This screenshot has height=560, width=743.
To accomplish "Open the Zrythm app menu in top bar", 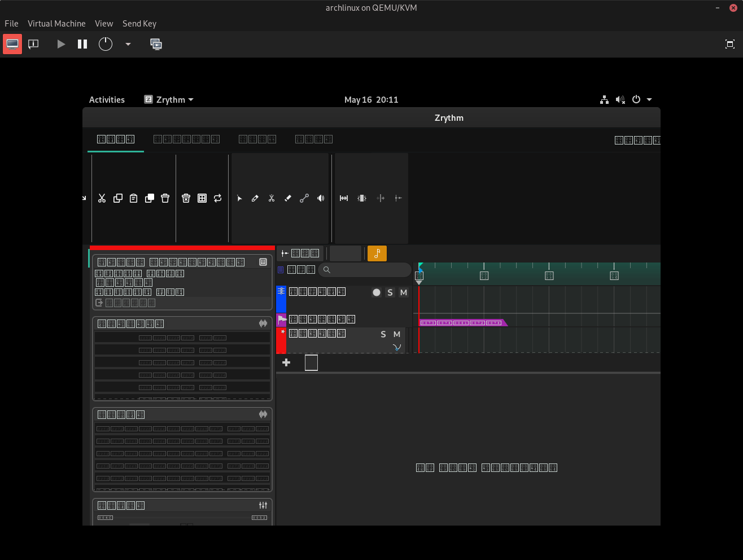I will pos(169,100).
